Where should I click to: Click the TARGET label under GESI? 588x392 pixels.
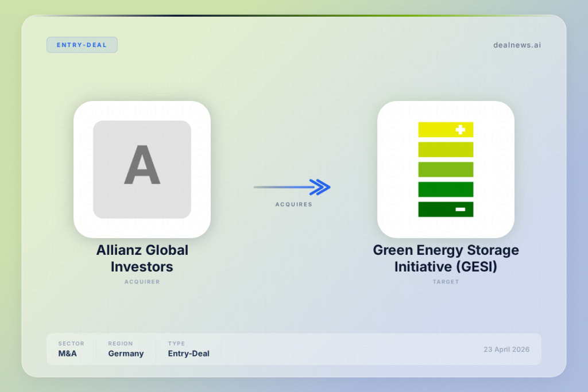point(446,282)
